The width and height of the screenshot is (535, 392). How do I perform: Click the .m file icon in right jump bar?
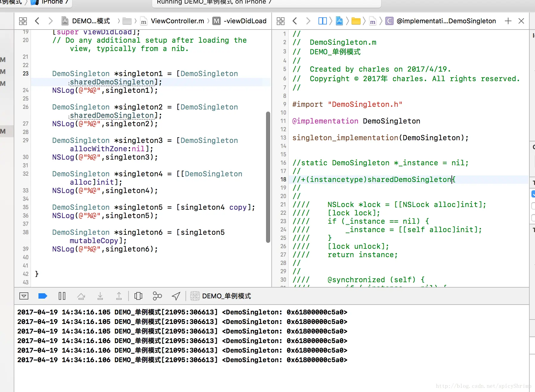[x=373, y=21]
